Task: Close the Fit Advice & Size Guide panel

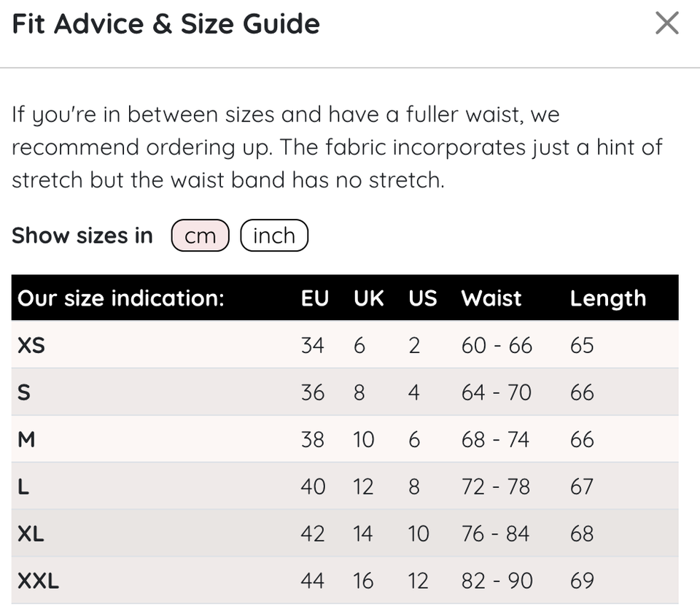Action: click(x=666, y=23)
